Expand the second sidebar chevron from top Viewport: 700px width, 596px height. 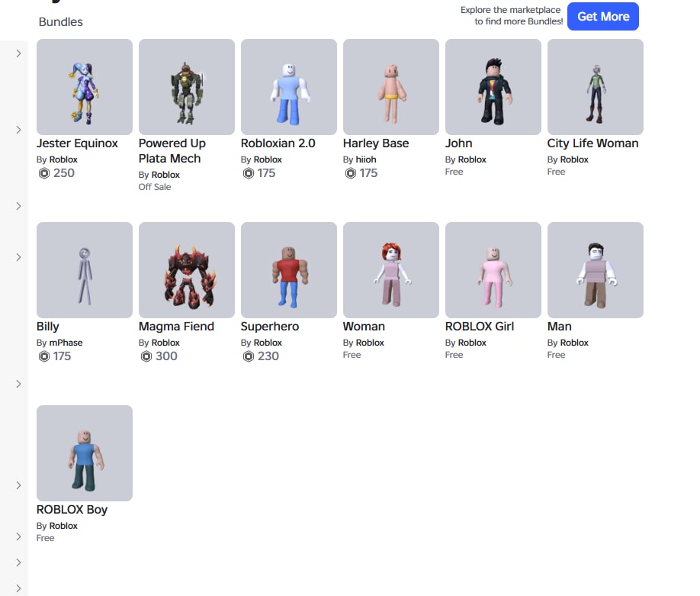(18, 130)
